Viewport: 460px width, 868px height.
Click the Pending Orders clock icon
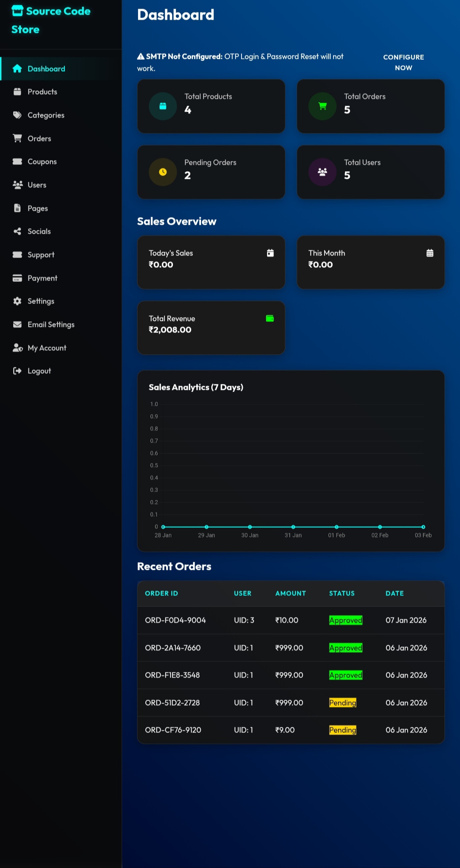point(163,172)
